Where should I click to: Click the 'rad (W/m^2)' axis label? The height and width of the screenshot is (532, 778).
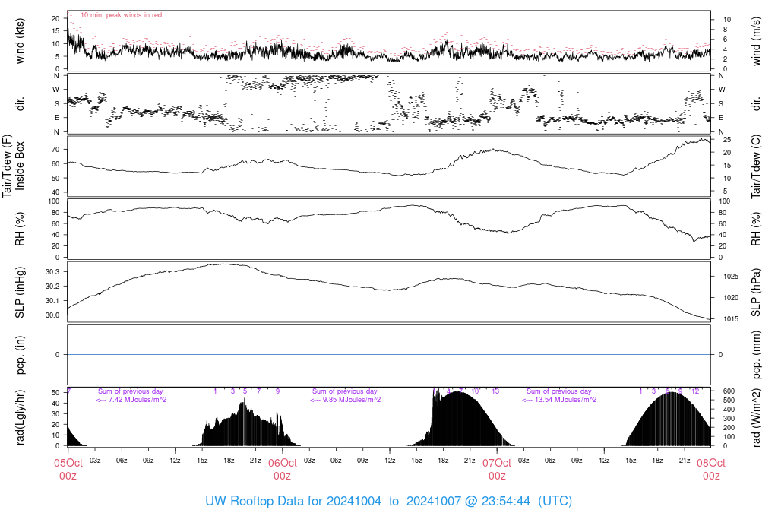point(756,417)
